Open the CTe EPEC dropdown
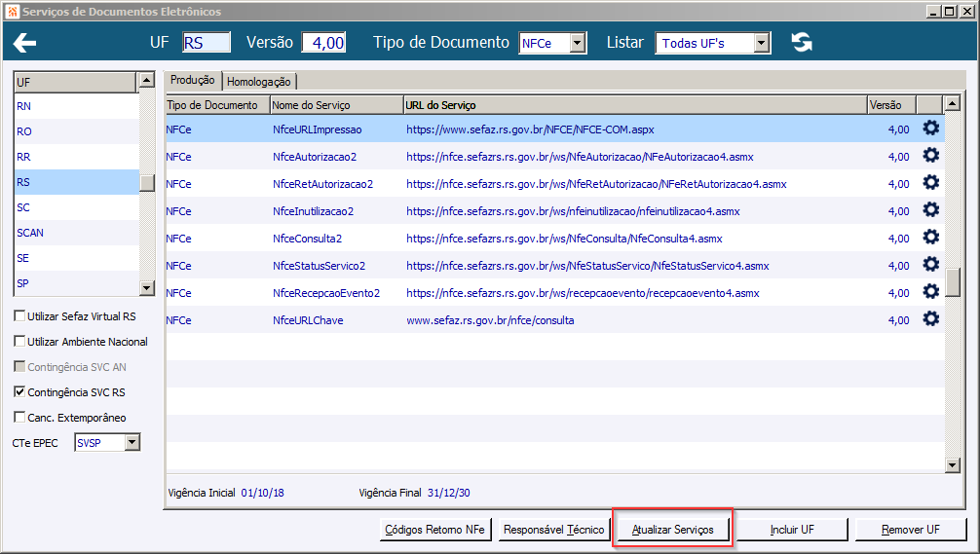Viewport: 980px width, 554px height. click(x=132, y=443)
